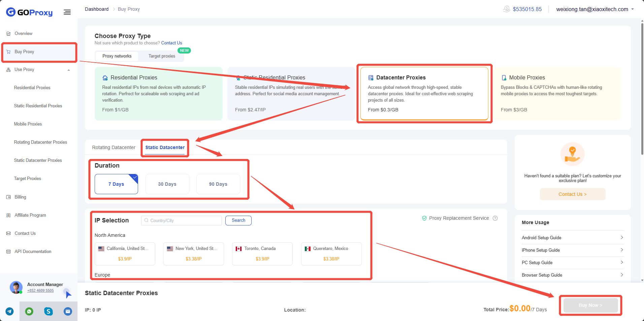Switch to Proxy networks tab

(x=117, y=56)
